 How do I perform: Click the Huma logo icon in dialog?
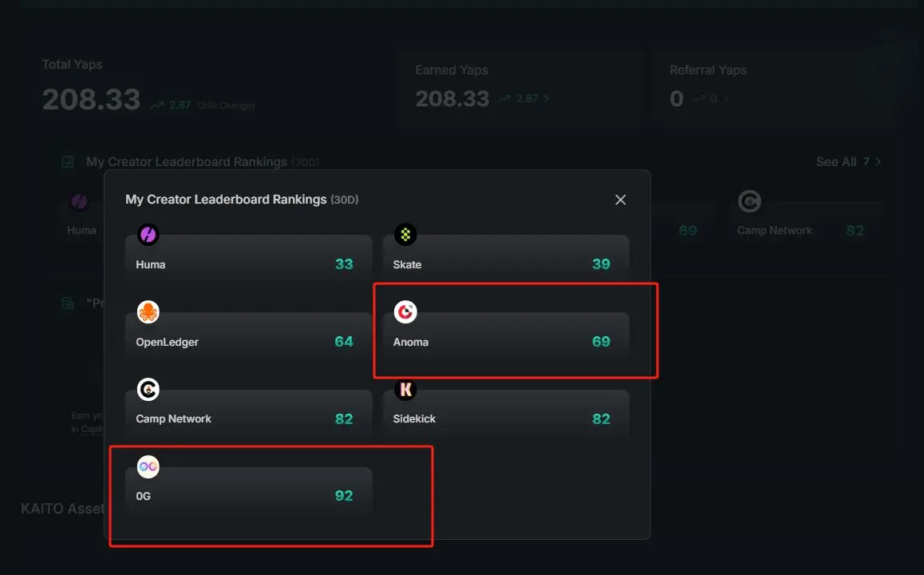coord(148,235)
